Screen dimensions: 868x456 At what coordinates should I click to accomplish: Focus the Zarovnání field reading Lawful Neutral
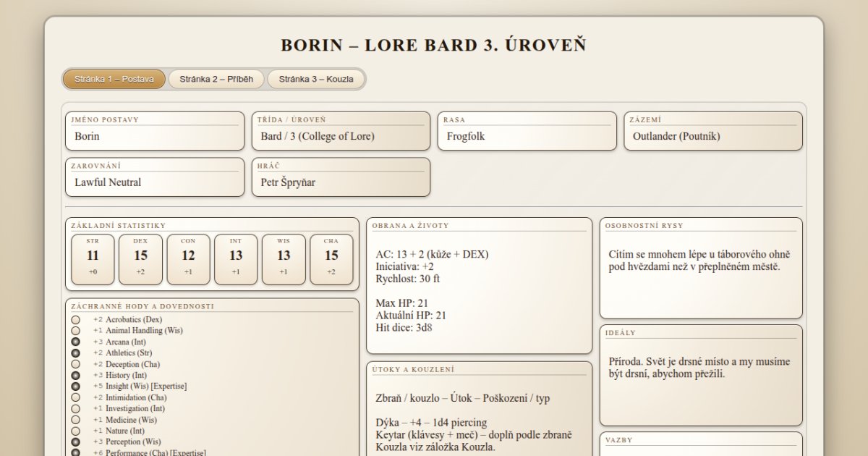[155, 183]
